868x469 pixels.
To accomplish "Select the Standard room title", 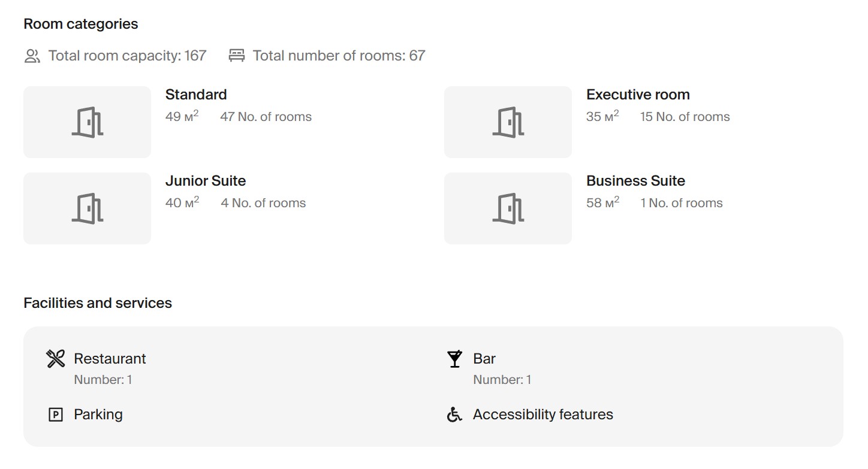I will [196, 95].
